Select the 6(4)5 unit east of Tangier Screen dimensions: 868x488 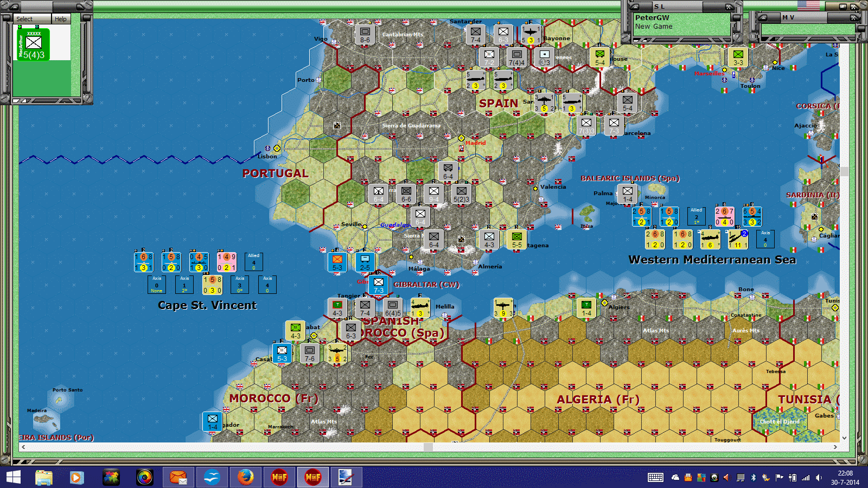tap(393, 308)
